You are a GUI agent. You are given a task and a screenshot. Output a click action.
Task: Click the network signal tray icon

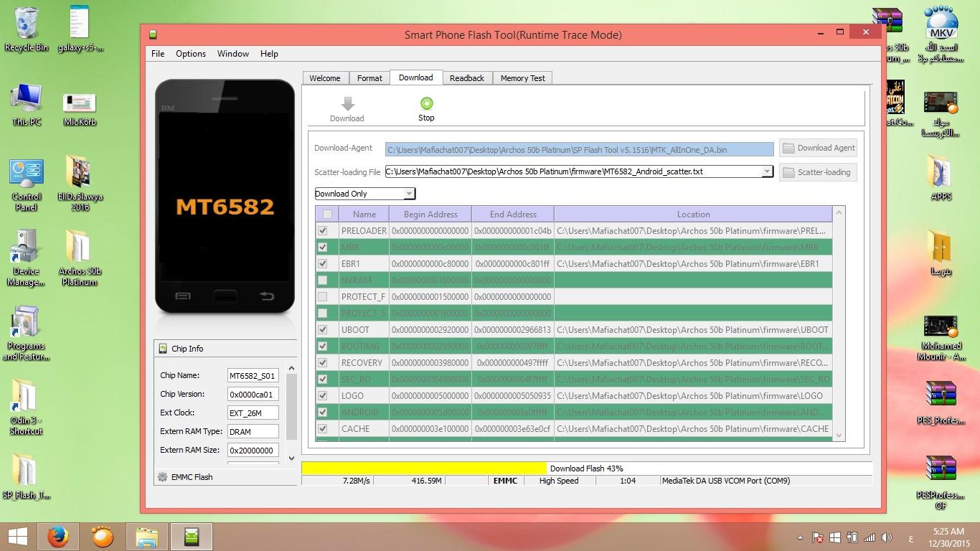point(870,537)
